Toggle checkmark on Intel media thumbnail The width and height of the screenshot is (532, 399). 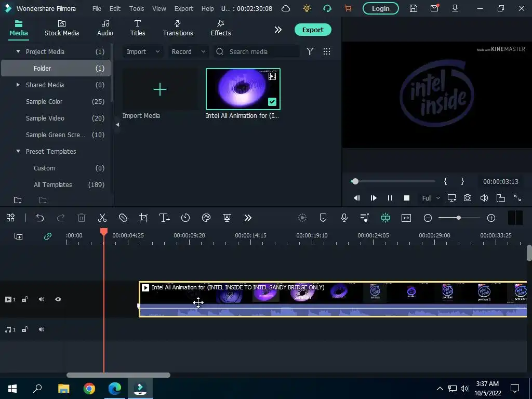(272, 102)
